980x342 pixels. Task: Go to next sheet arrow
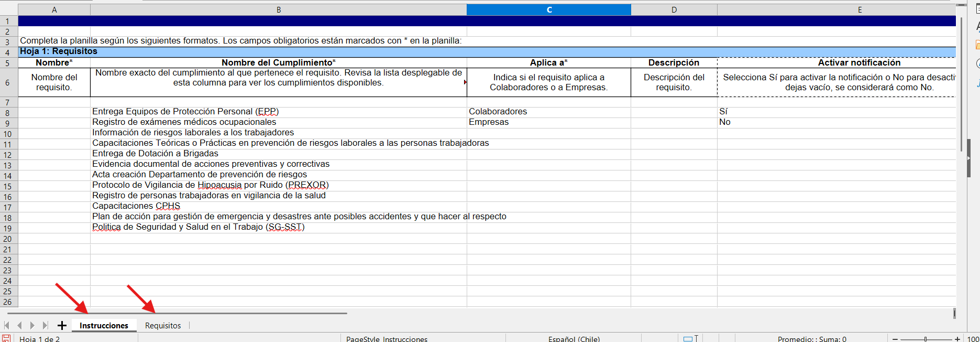[32, 325]
